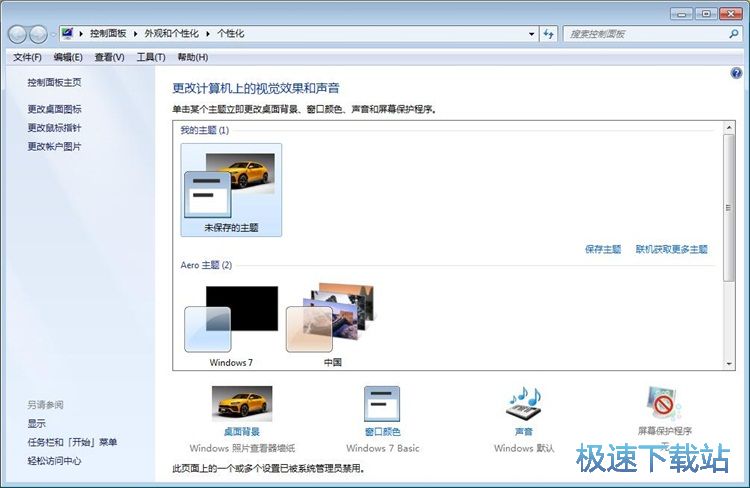Open the 查看(V) menu
This screenshot has width=750, height=488.
tap(110, 57)
